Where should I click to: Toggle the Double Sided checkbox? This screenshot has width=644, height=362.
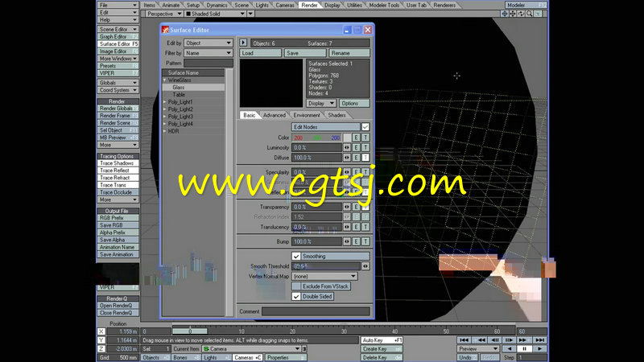pyautogui.click(x=296, y=297)
